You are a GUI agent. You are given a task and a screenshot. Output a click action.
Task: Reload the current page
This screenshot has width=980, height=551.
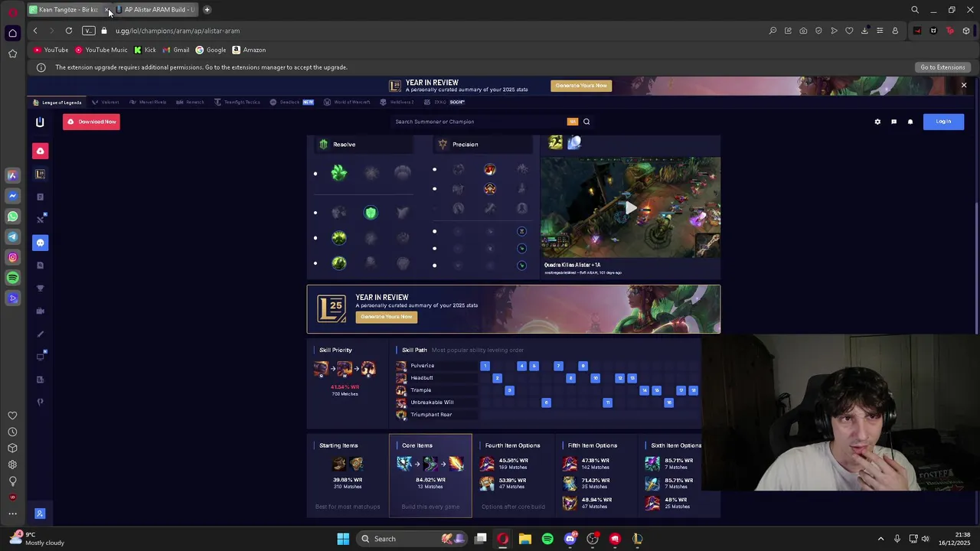69,31
